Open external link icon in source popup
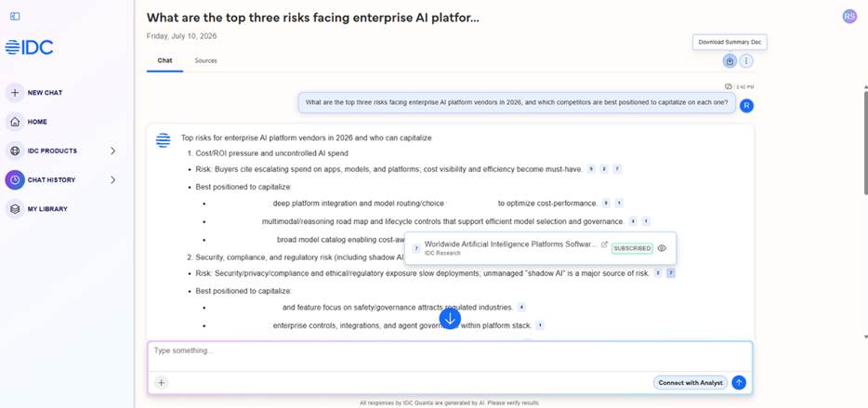Viewport: 868px width, 408px height. tap(604, 244)
